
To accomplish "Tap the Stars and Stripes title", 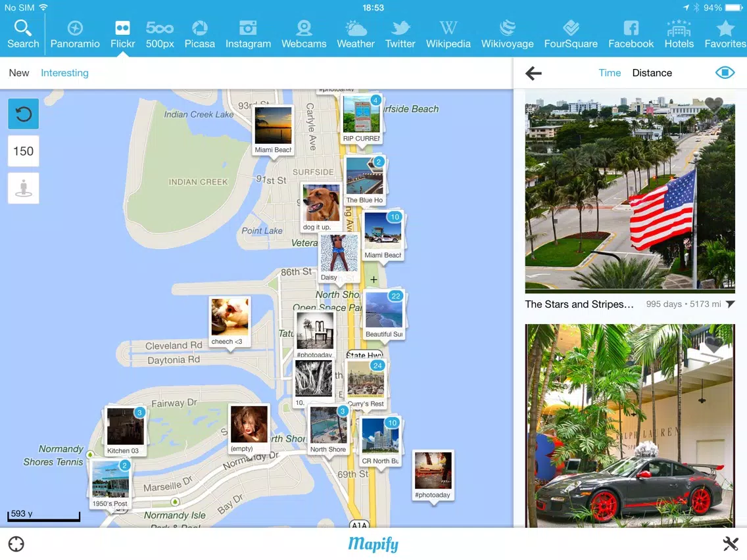I will [579, 304].
